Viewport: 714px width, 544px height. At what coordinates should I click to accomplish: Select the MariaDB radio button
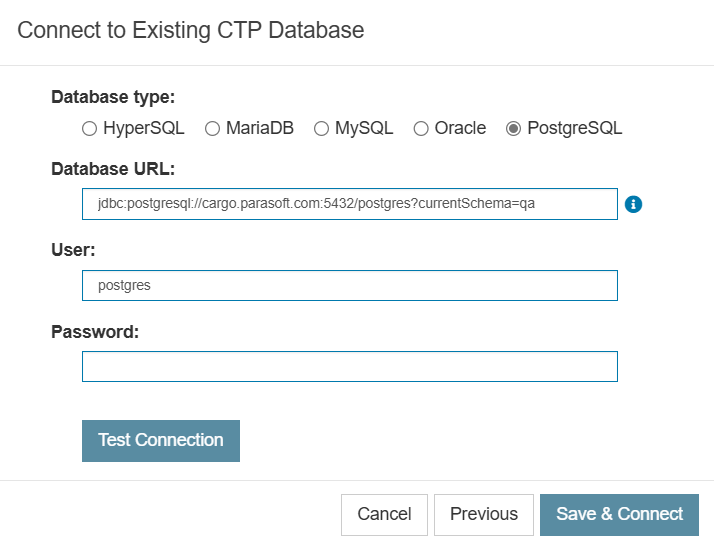click(x=212, y=129)
